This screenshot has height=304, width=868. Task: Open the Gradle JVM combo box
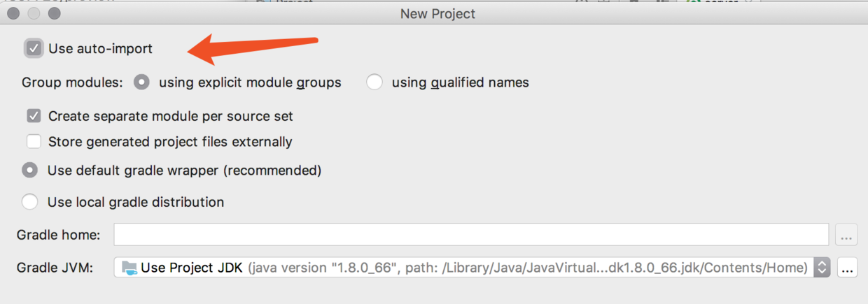(462, 268)
